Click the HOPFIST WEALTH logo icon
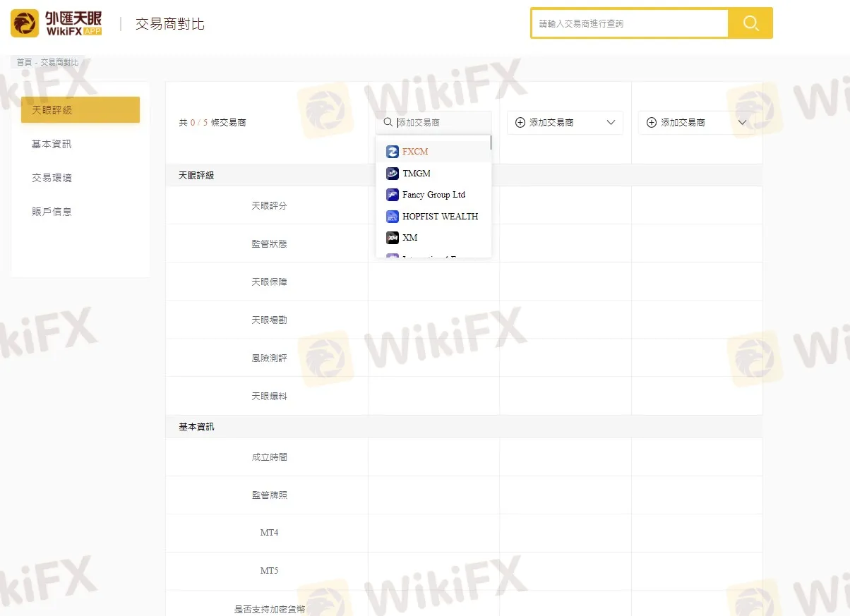This screenshot has height=616, width=850. (393, 217)
